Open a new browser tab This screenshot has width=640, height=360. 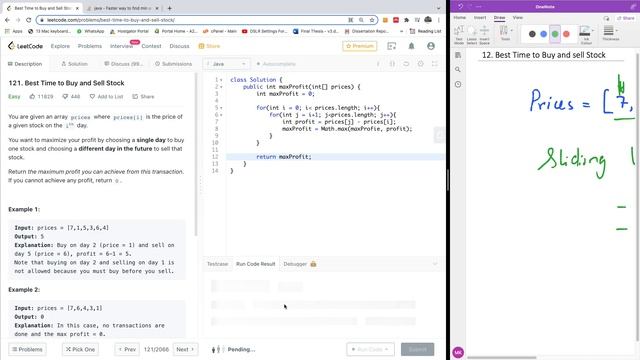169,8
